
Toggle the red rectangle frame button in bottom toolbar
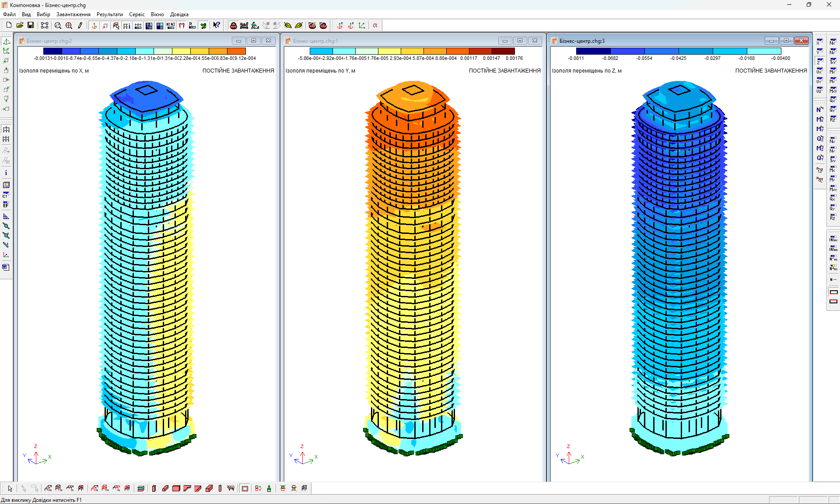[x=245, y=489]
